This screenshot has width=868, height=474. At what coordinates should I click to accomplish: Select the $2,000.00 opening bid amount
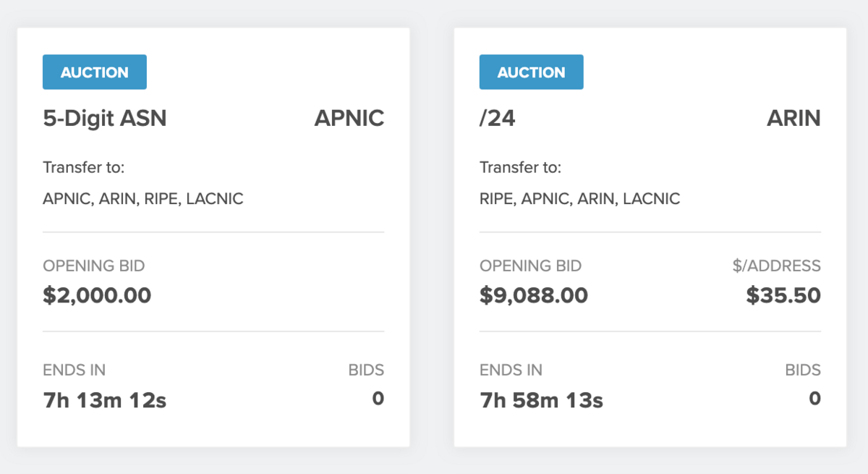97,295
